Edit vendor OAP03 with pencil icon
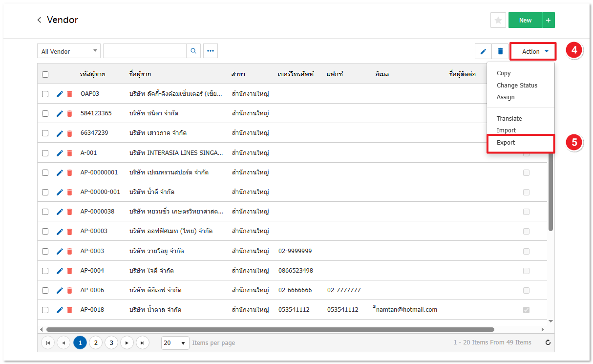Screen dimensions: 593x364 click(x=60, y=94)
